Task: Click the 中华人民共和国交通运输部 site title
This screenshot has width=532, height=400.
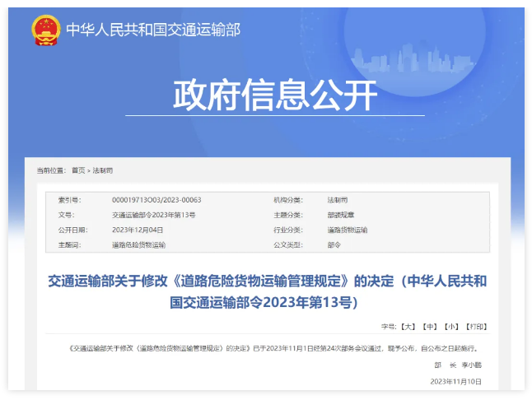Action: 152,30
